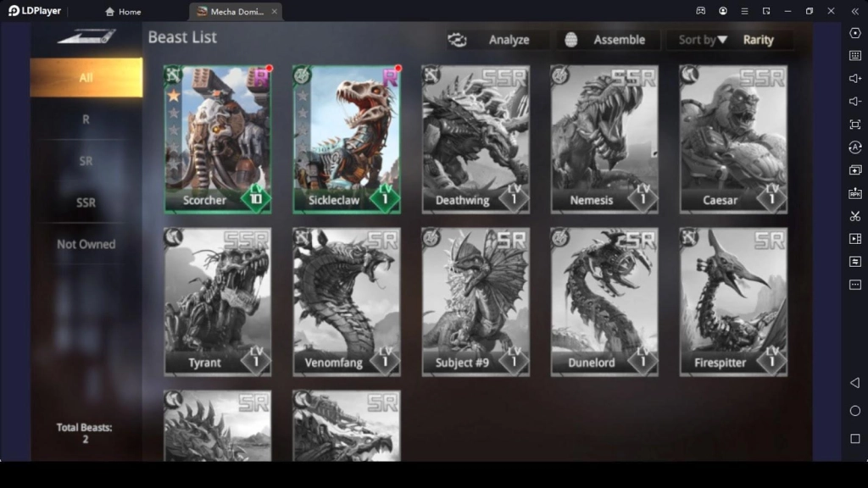Click the video record icon in sidebar
This screenshot has height=488, width=868.
click(855, 238)
